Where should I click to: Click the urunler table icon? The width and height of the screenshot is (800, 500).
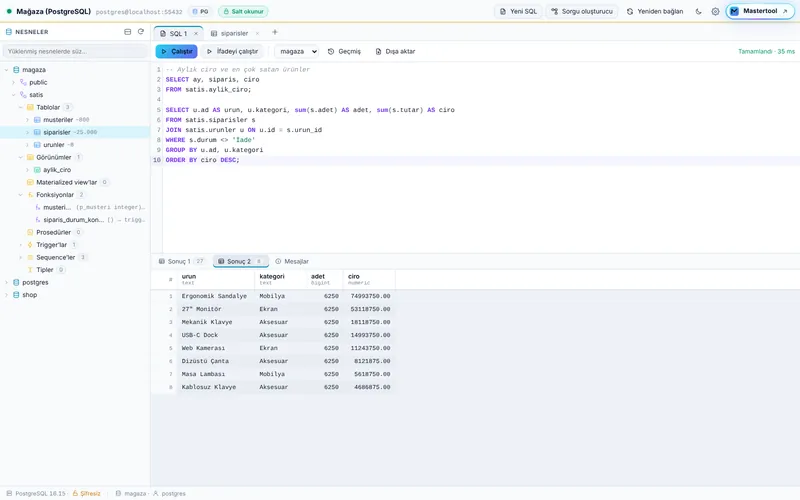[37, 145]
